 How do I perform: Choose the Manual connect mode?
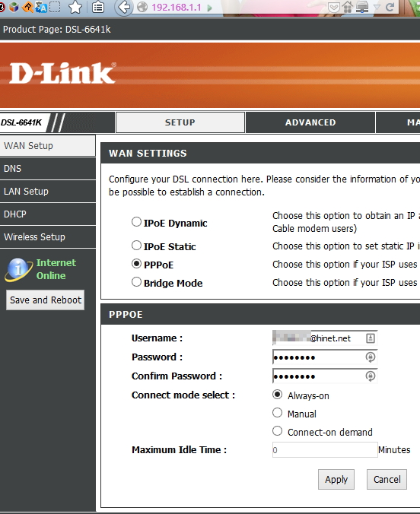click(x=277, y=413)
